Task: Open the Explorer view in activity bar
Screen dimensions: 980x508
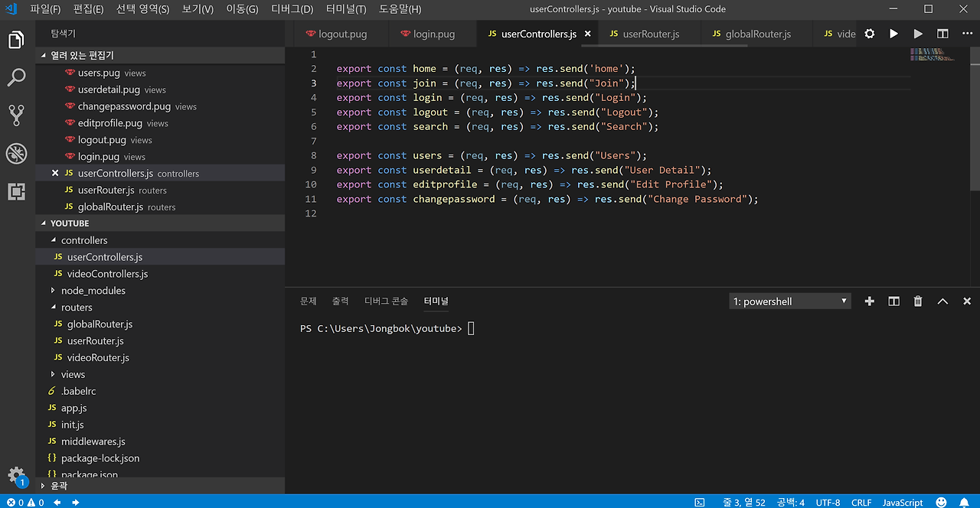Action: pyautogui.click(x=16, y=41)
